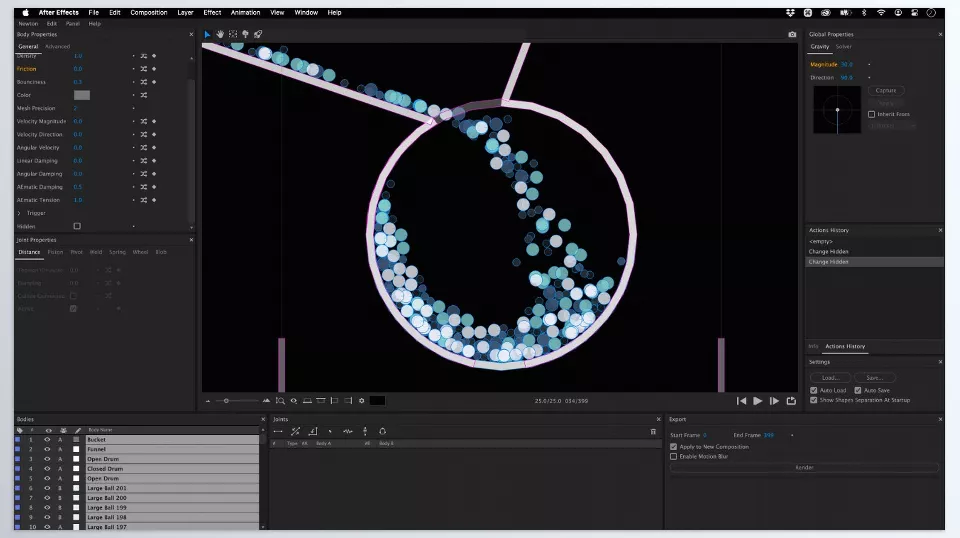Click the Capture button

click(x=886, y=91)
